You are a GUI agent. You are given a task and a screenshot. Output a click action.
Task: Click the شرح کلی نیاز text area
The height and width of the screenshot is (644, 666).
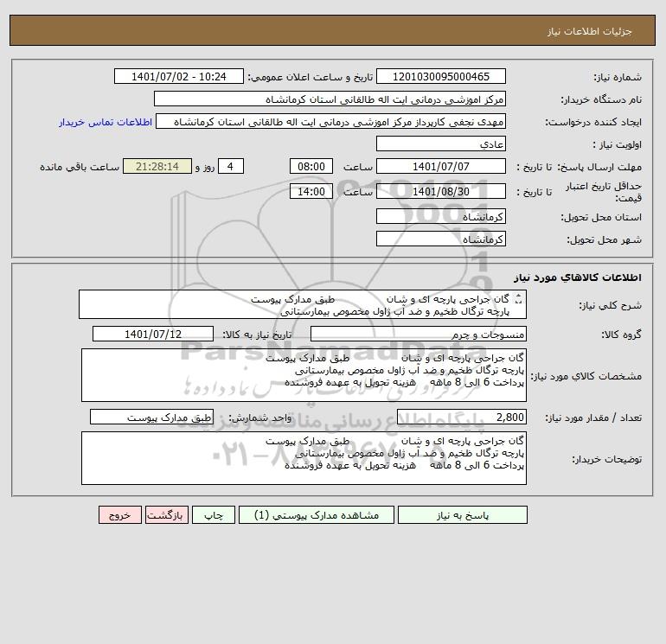(x=303, y=304)
